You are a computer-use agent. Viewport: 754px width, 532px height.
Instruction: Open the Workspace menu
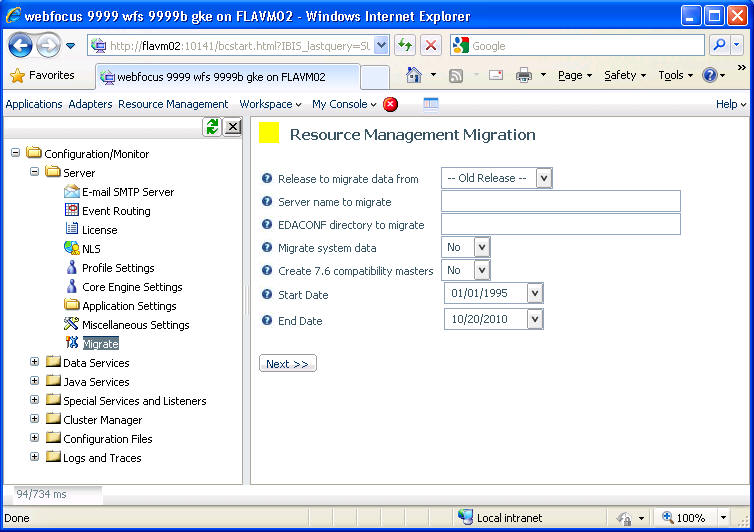(x=270, y=104)
